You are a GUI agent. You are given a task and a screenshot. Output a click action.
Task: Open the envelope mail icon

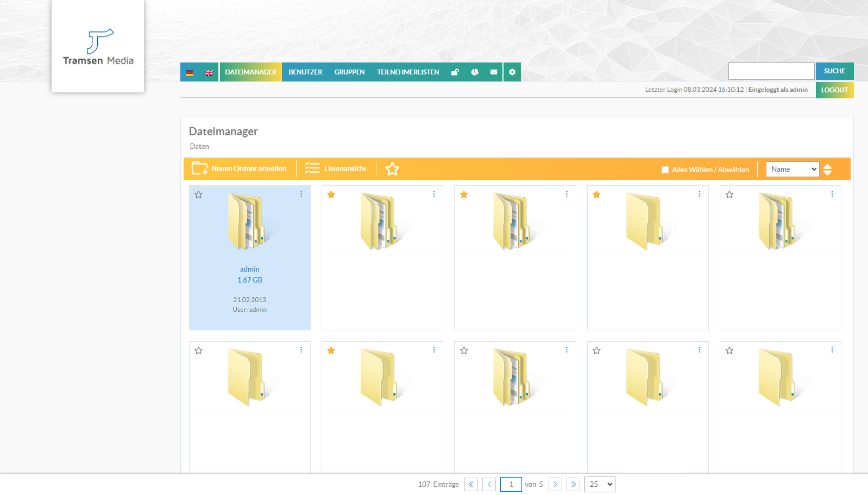click(494, 72)
